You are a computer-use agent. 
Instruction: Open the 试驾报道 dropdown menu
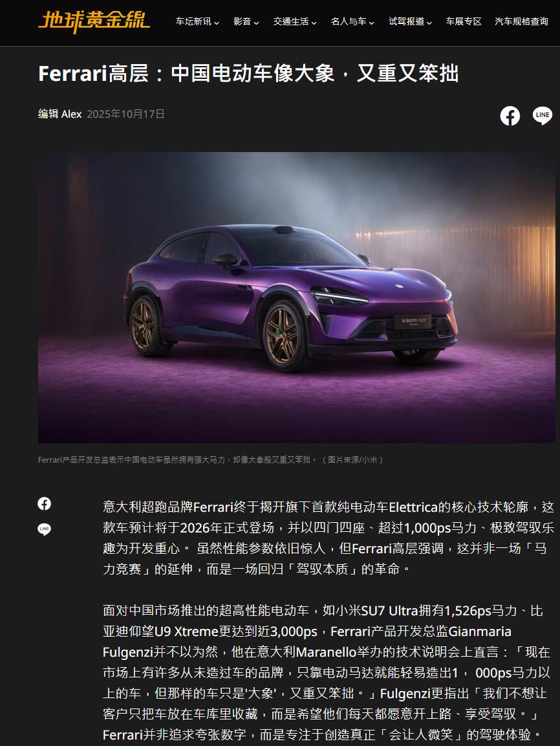click(x=410, y=22)
